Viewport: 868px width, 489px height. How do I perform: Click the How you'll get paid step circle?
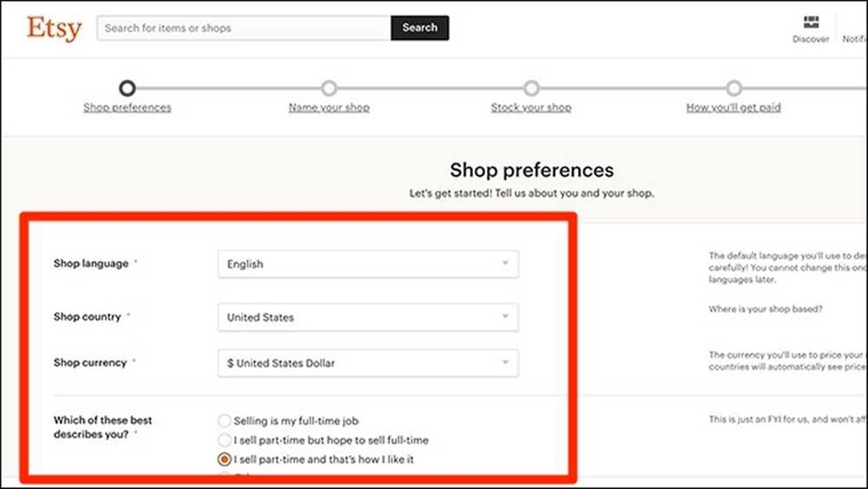coord(734,88)
